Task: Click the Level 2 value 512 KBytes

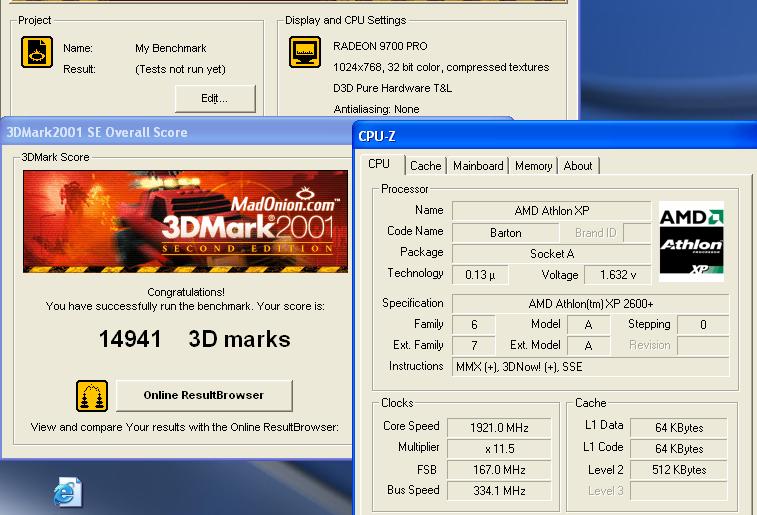Action: coord(679,470)
